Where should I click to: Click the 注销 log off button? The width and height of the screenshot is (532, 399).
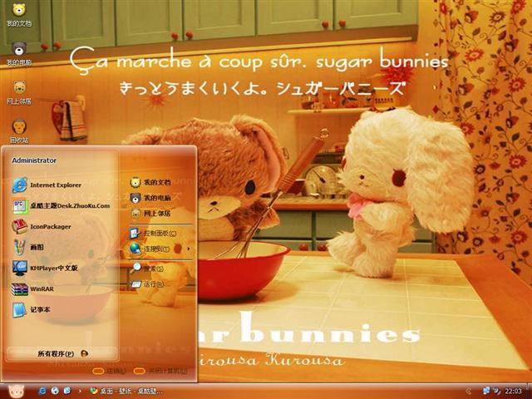tap(110, 372)
